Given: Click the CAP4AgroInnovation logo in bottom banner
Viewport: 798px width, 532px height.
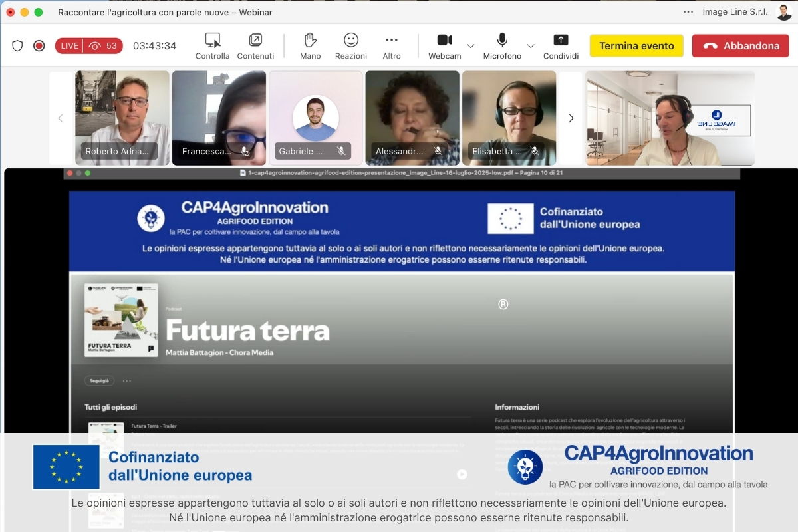Looking at the screenshot, I should click(x=637, y=467).
